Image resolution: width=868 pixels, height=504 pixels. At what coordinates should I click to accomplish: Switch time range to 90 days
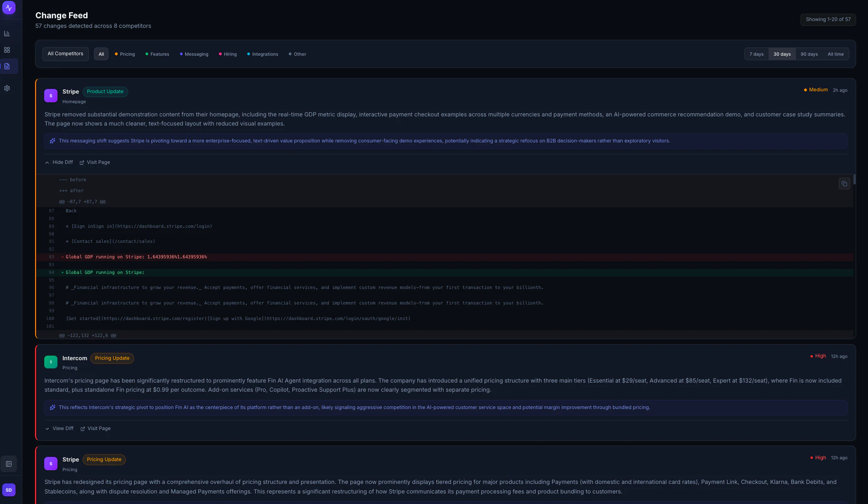coord(809,54)
